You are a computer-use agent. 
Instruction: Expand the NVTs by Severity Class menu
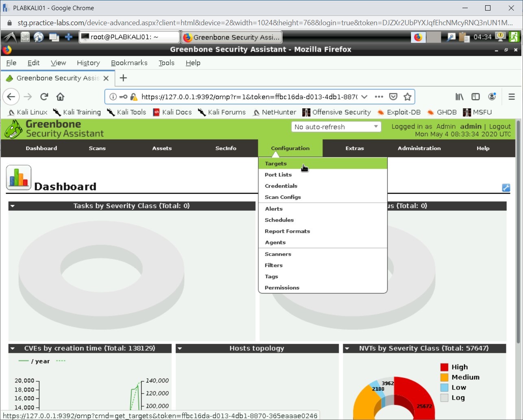click(x=347, y=348)
